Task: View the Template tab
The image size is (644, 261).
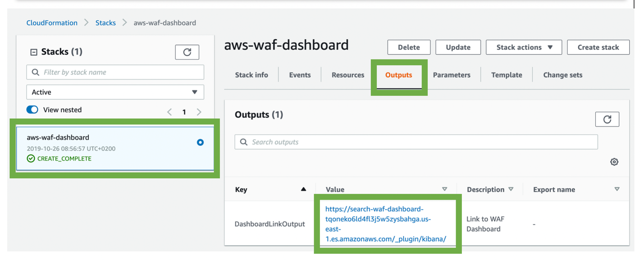Action: coord(507,75)
